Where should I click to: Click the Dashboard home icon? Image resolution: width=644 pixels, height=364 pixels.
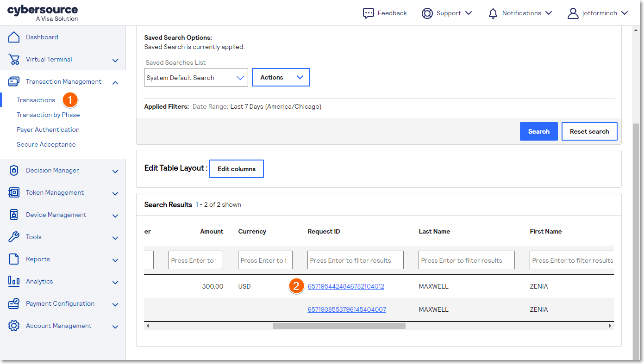click(x=14, y=37)
